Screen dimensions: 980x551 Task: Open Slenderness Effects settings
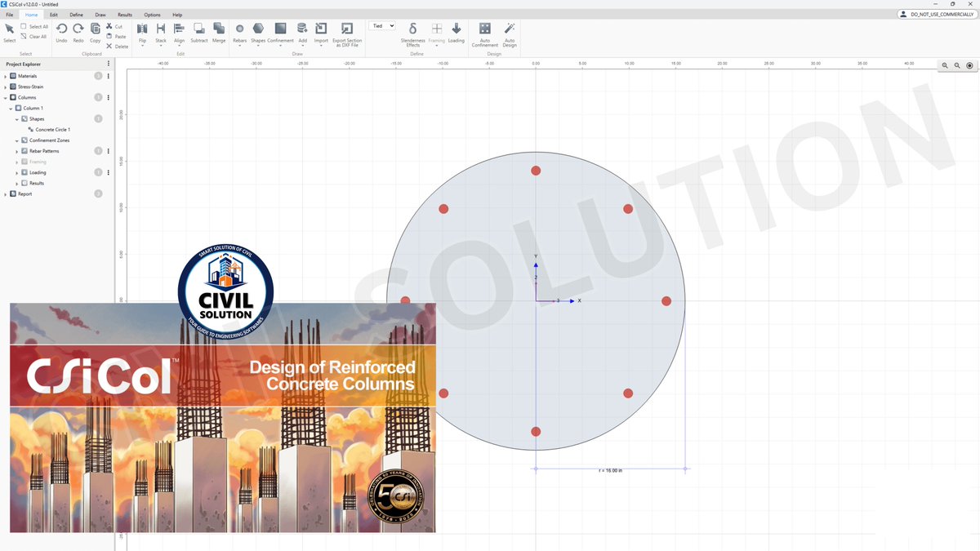pos(413,34)
